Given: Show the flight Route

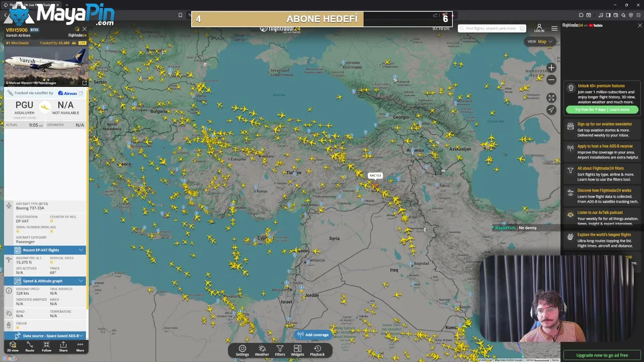Looking at the screenshot, I should [x=30, y=346].
